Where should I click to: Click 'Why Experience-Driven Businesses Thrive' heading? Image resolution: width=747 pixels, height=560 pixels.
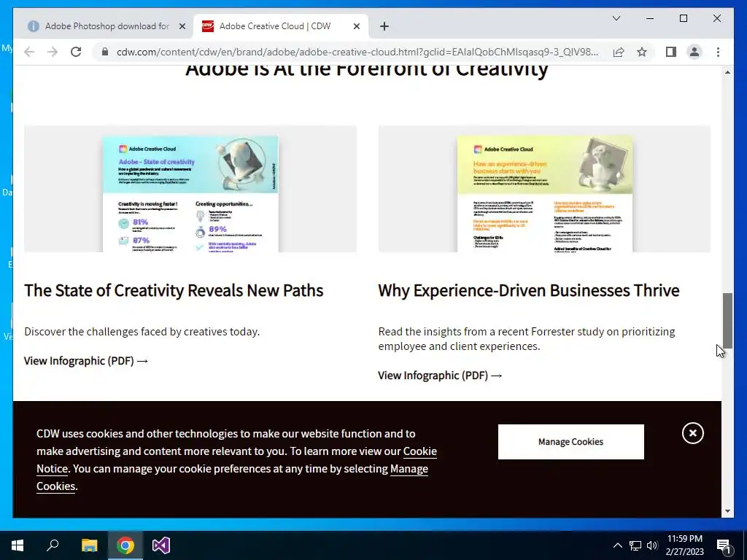coord(529,290)
